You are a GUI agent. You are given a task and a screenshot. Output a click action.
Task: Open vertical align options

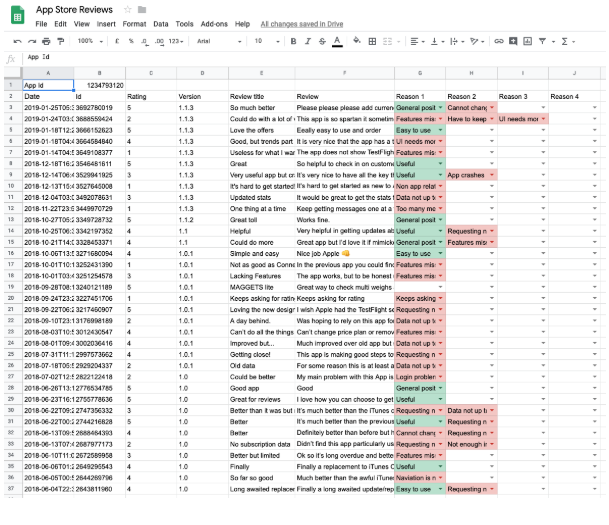pyautogui.click(x=437, y=41)
